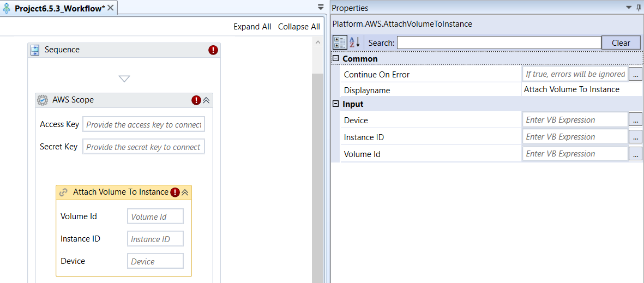Click the Project6.5.3_Workflow tab icon
Viewport: 644px width, 283px height.
click(x=7, y=8)
